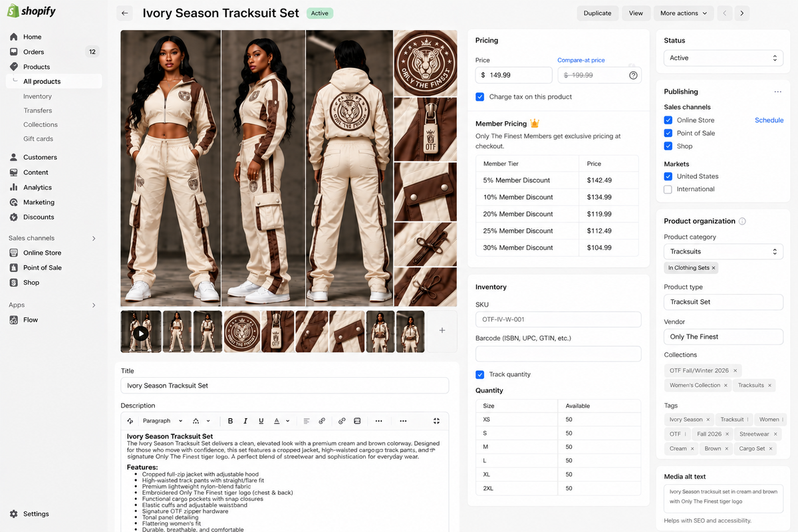Go back using the arrow beside the product title

coord(124,13)
